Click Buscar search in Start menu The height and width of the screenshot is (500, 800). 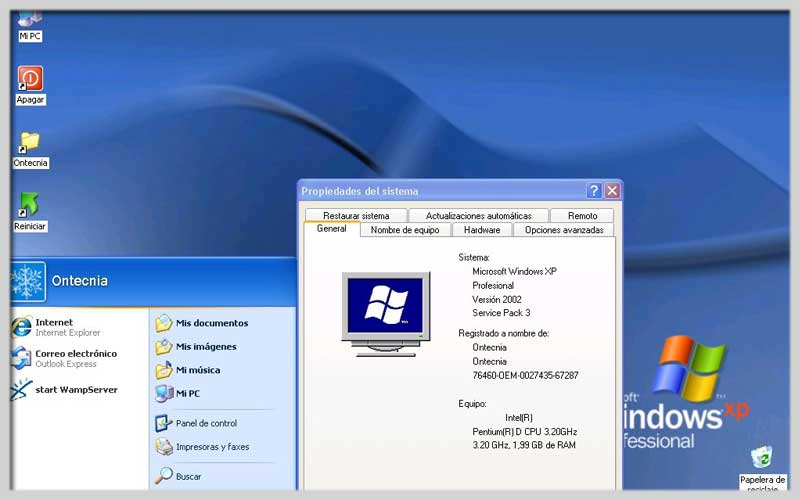click(179, 476)
